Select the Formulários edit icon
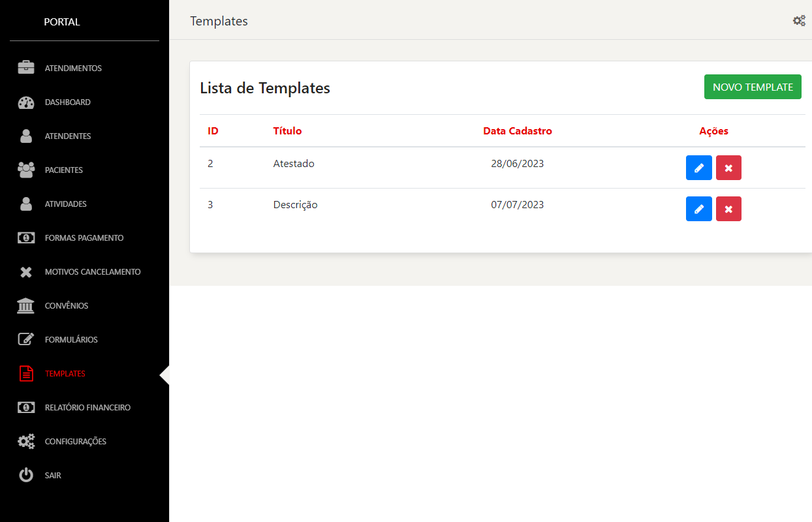The width and height of the screenshot is (812, 522). point(26,340)
